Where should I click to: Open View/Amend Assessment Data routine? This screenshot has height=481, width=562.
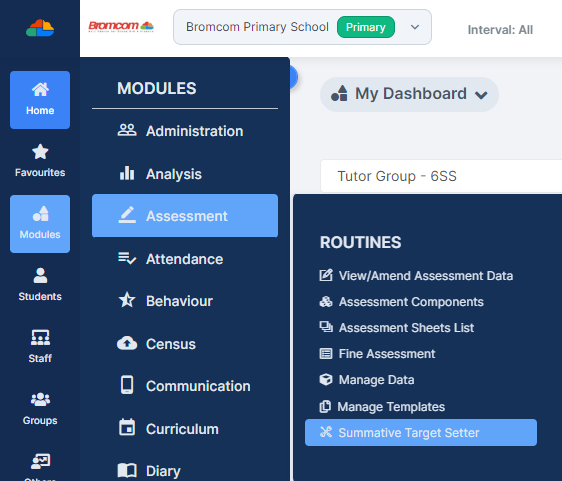416,276
